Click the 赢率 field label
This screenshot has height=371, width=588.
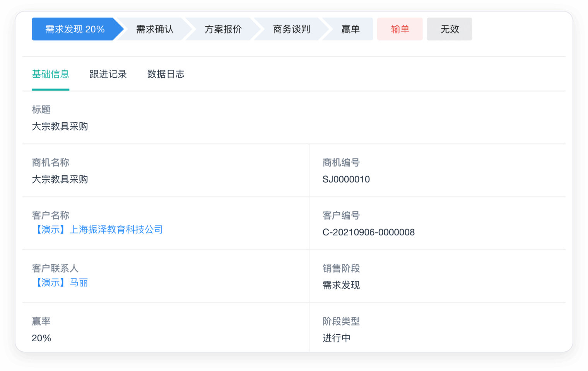pyautogui.click(x=41, y=322)
